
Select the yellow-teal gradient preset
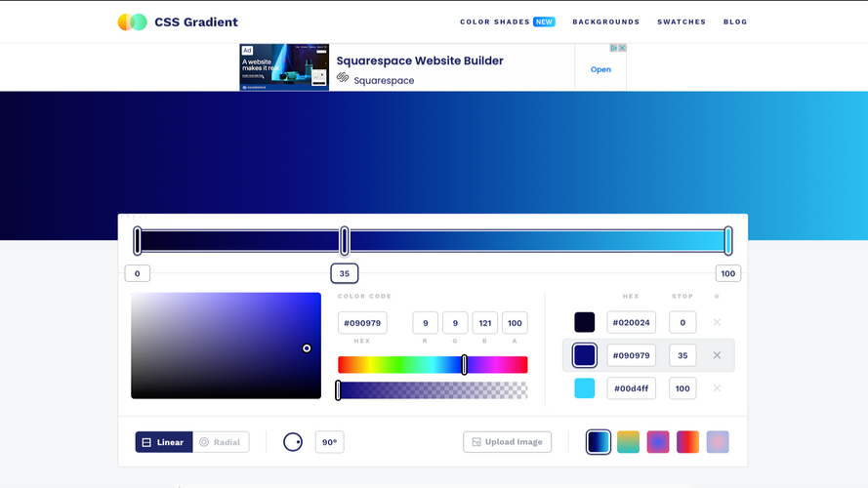[629, 442]
